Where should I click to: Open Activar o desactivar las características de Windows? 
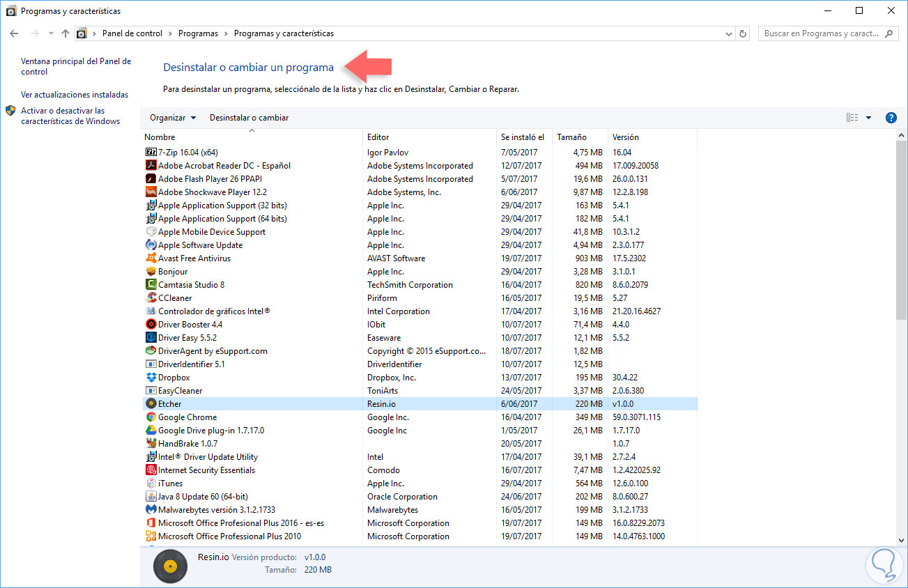70,116
